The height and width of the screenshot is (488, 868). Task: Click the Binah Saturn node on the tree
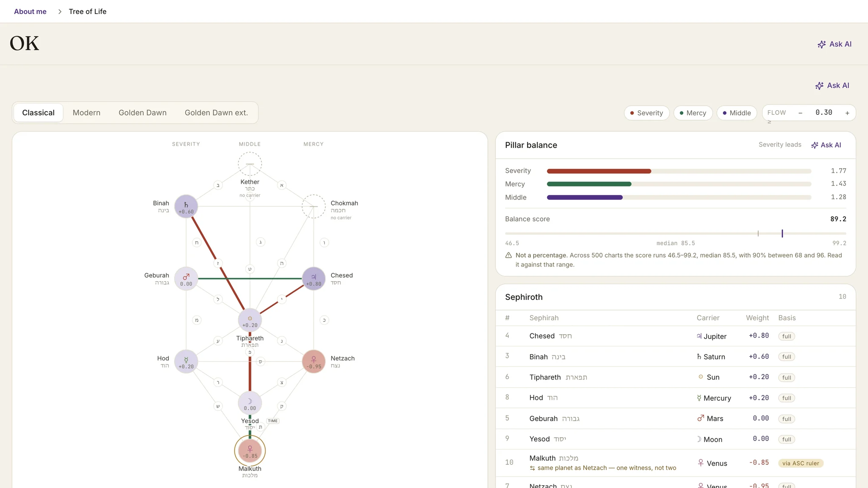(x=186, y=207)
